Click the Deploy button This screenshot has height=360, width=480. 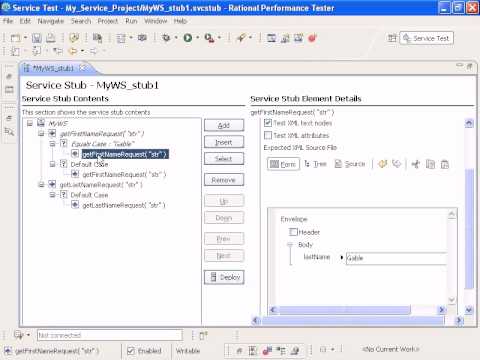coord(224,277)
